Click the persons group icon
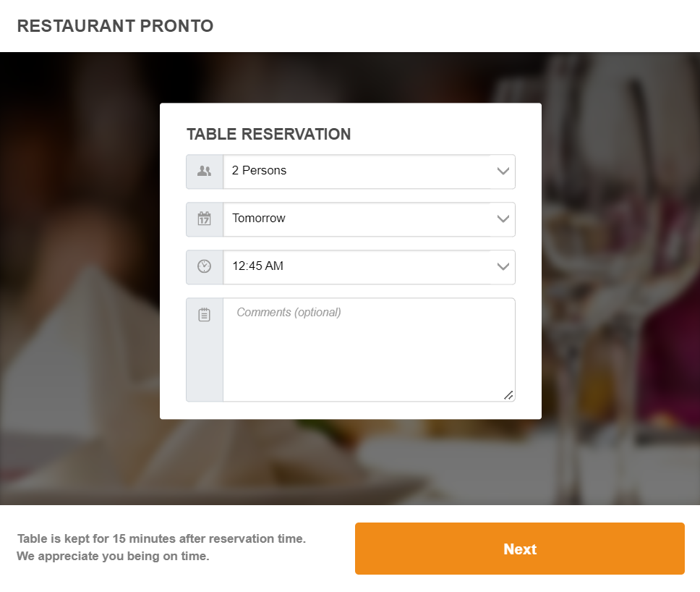700x592 pixels. 205,172
